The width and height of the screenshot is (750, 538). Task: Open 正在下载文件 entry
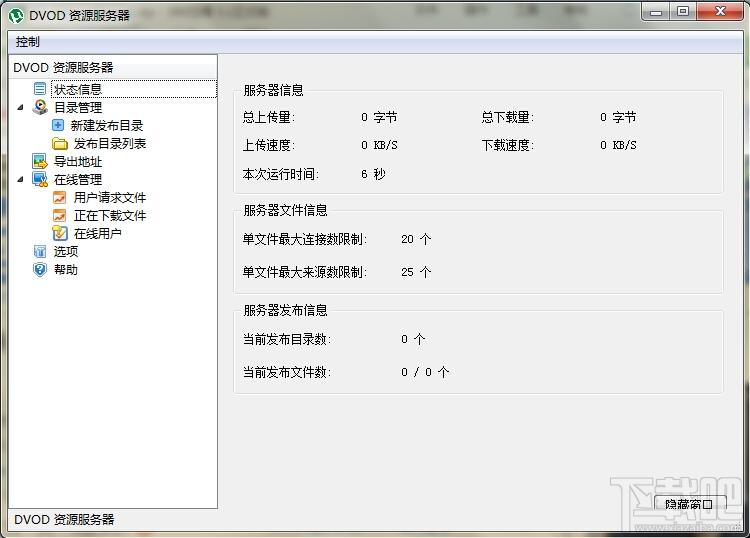[x=110, y=216]
